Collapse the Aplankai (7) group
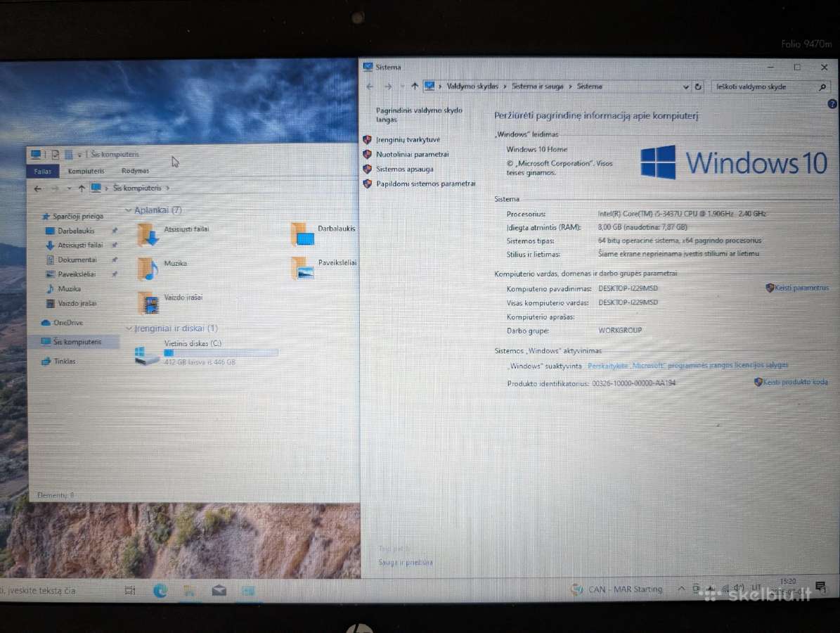Viewport: 840px width, 633px height. pyautogui.click(x=128, y=210)
